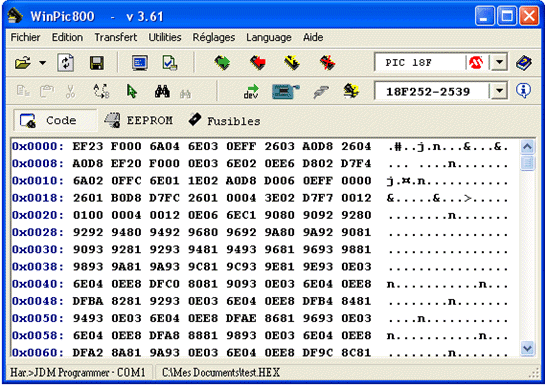Screen dimensions: 545x385
Task: Open search with the binoculars icon
Action: point(162,91)
